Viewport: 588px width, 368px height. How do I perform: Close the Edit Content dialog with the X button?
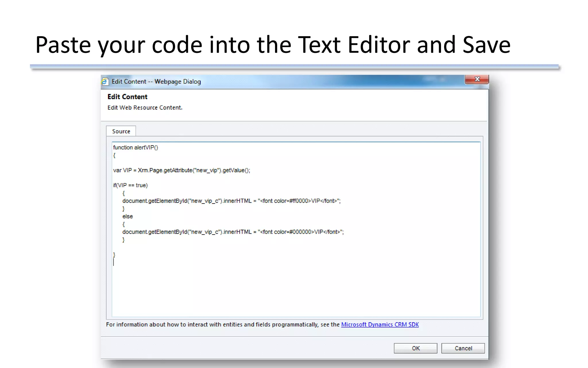coord(477,79)
